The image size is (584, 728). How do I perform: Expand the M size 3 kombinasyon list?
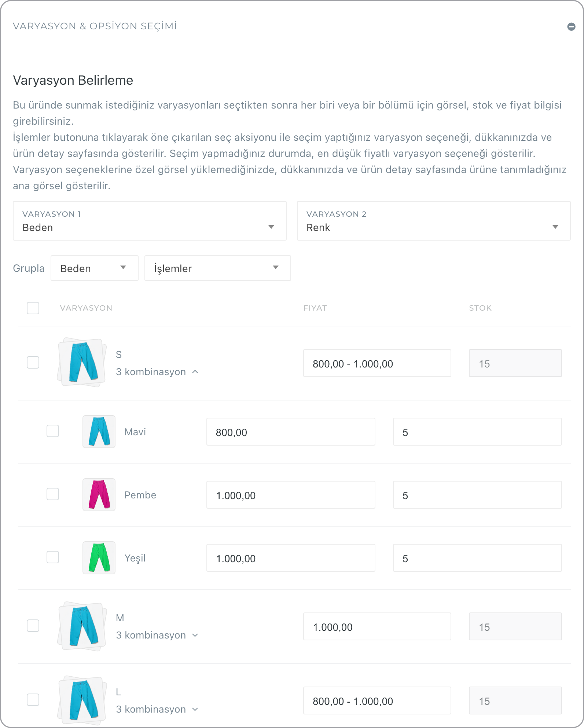157,635
